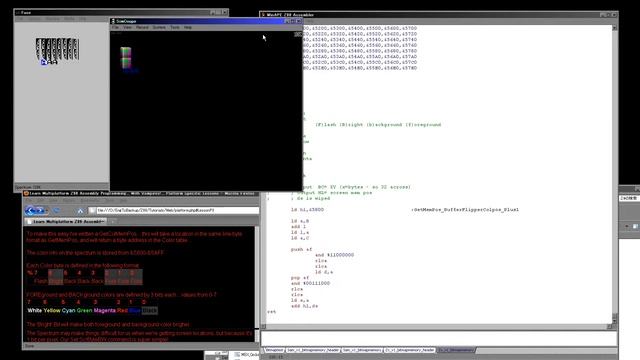Close the Fuse window
Image resolution: width=640 pixels, height=360 pixels.
224,13
